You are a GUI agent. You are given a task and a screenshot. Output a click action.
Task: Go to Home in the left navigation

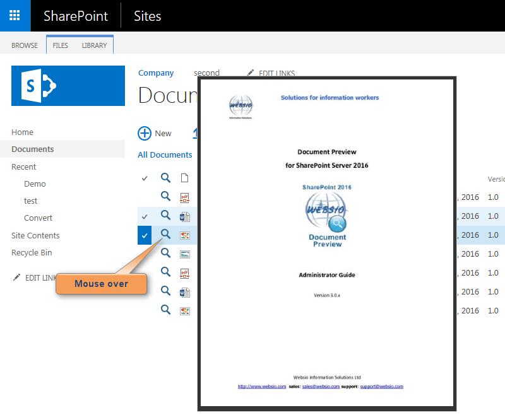coord(22,132)
